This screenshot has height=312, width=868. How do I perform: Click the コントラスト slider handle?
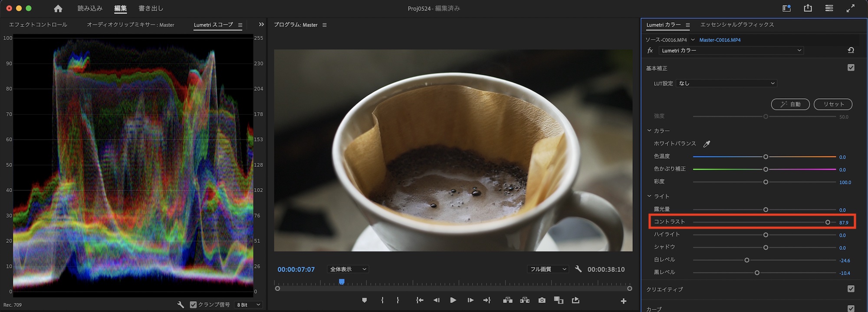(x=828, y=222)
